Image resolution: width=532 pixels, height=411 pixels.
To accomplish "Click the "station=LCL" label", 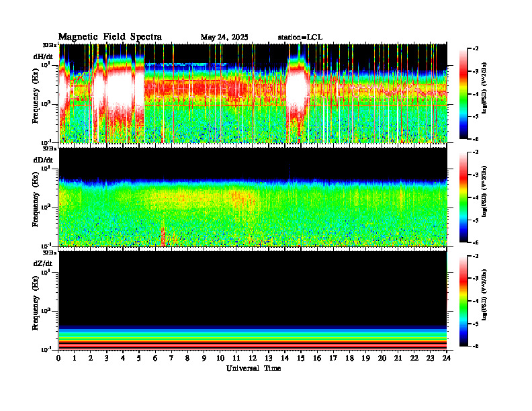I will (300, 37).
